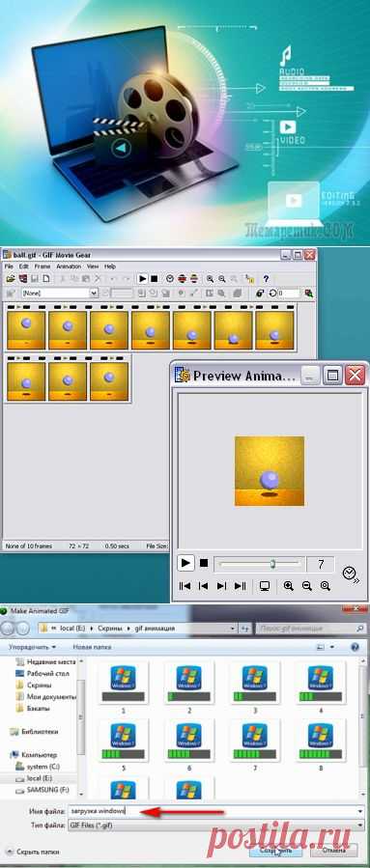
Task: Expand the file type GIF Files dropdown
Action: (x=360, y=826)
